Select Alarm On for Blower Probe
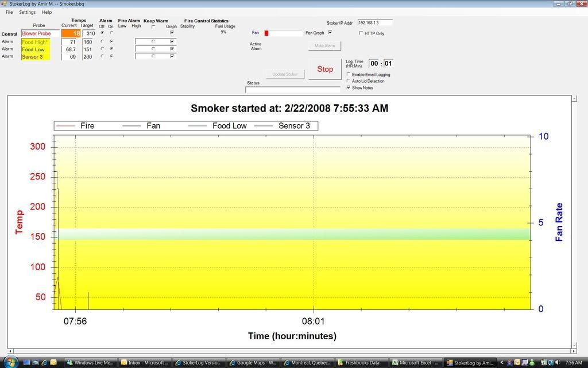The width and height of the screenshot is (588, 368). (111, 33)
